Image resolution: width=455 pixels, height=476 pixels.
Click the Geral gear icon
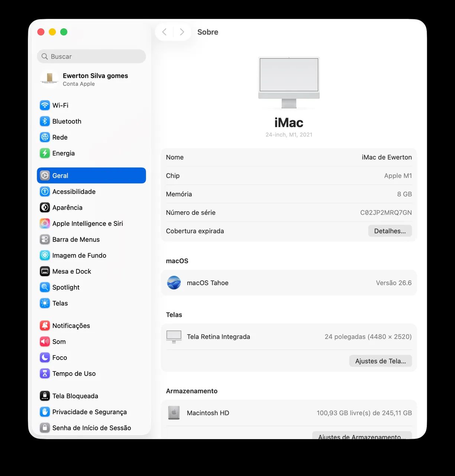point(45,176)
